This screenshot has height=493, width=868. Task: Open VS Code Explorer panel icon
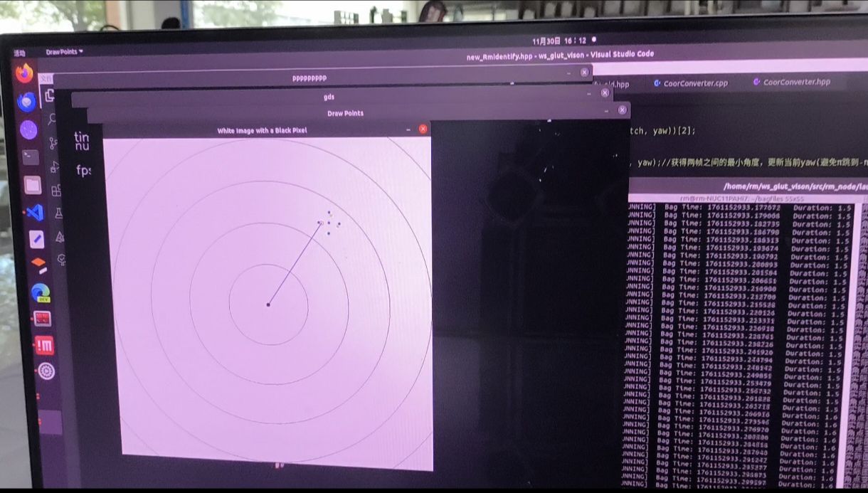pyautogui.click(x=50, y=95)
